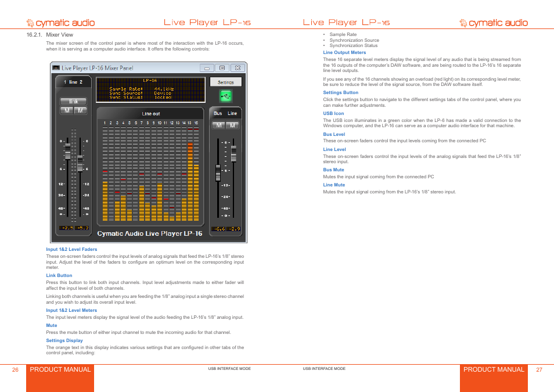Click the 'Bus Level' heading

pos(334,134)
